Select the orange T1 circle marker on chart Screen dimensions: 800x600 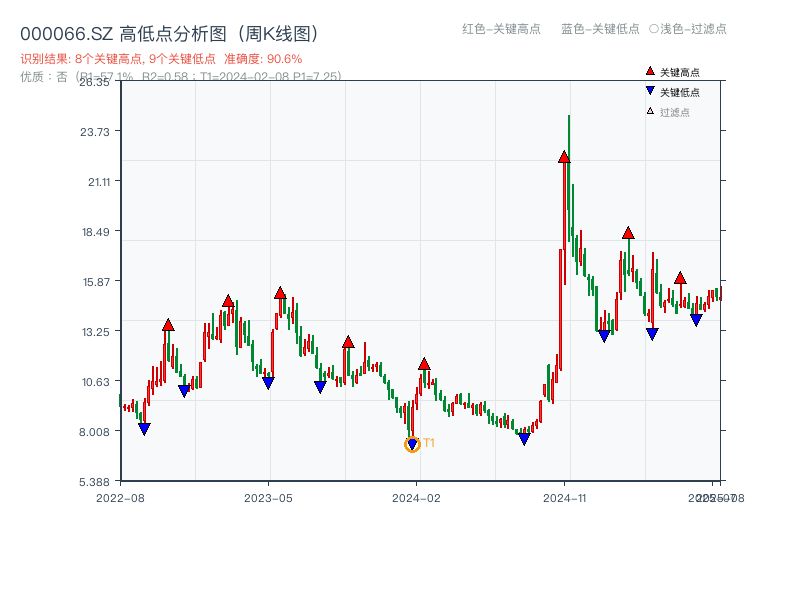point(412,444)
